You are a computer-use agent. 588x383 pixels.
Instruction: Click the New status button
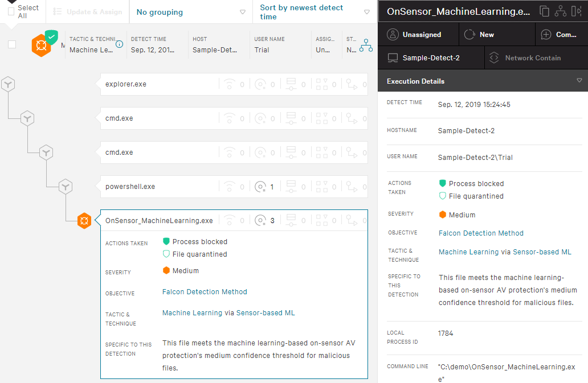497,35
